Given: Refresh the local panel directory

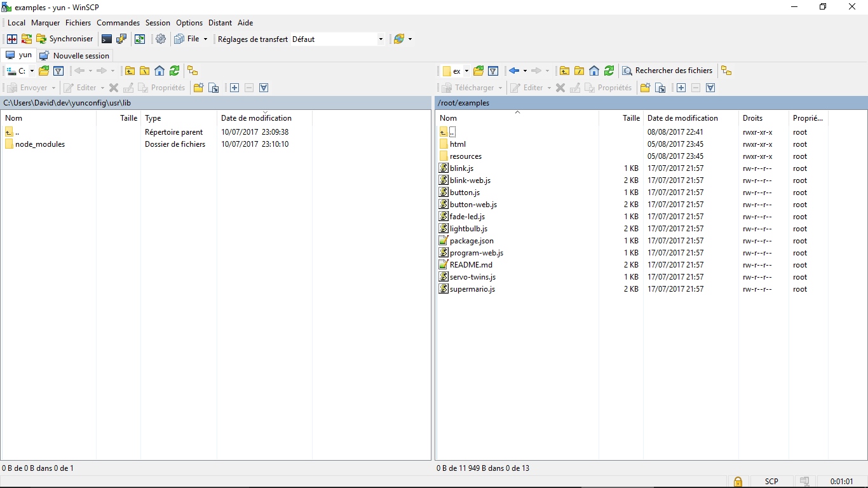Looking at the screenshot, I should [174, 71].
